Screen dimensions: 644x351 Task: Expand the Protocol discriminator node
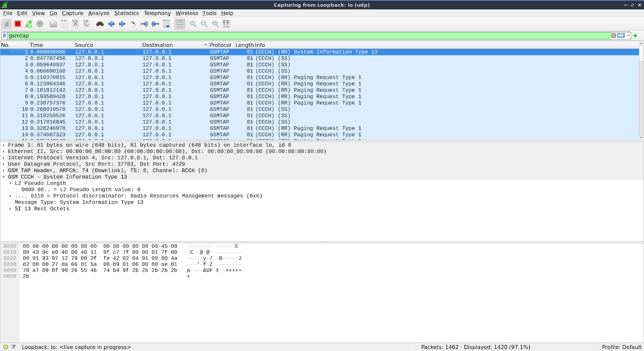(10, 196)
